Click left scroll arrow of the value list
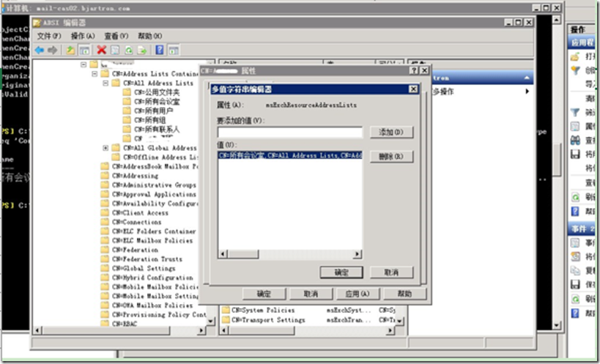600x364 pixels. point(223,254)
